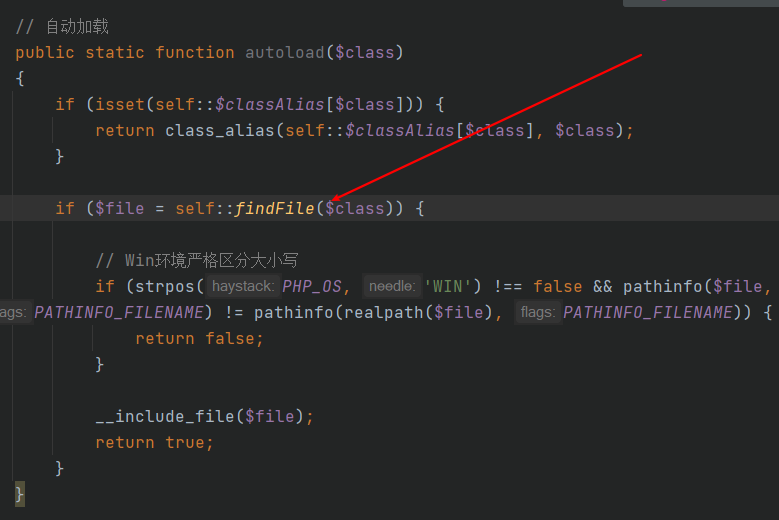Click the '$classAlias' property inside isset

click(270, 105)
